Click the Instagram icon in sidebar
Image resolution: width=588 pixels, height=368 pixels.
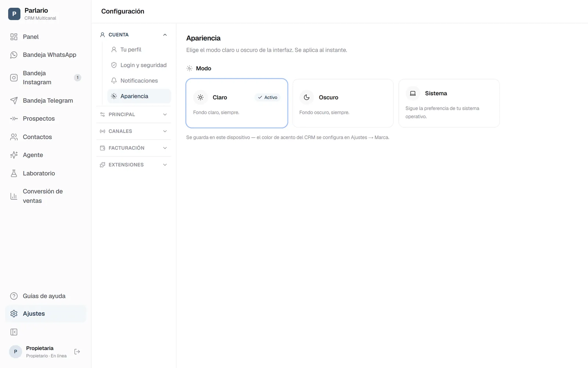(14, 78)
